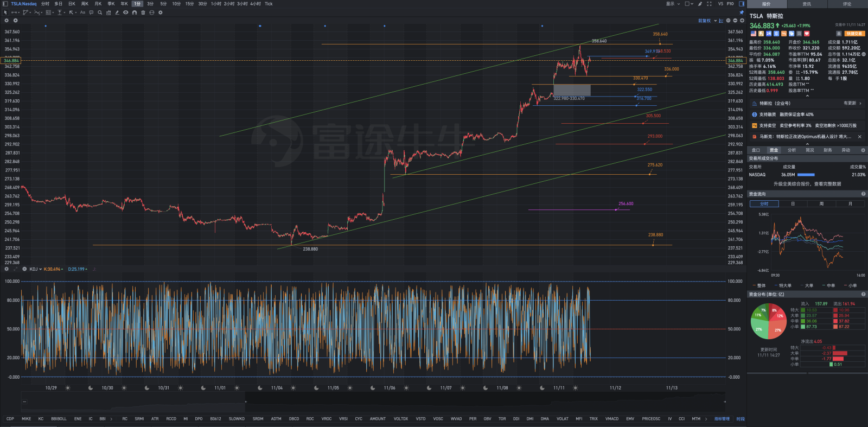Viewport: 868px width, 427px height.
Task: Open help for 资金分布 section
Action: pyautogui.click(x=863, y=295)
